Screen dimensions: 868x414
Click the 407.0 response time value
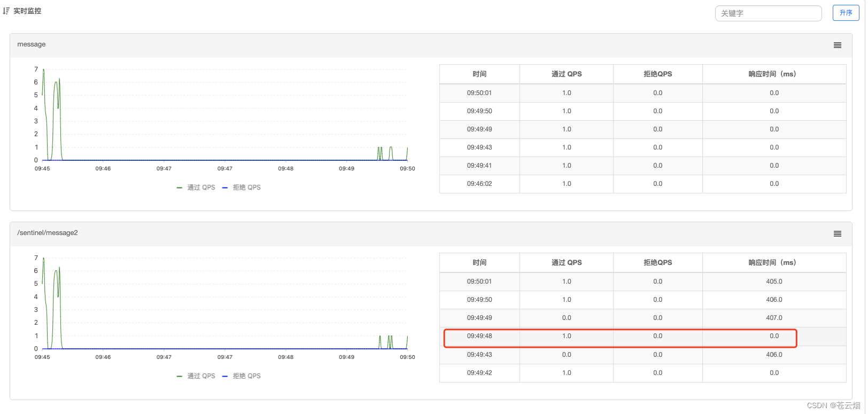[774, 318]
